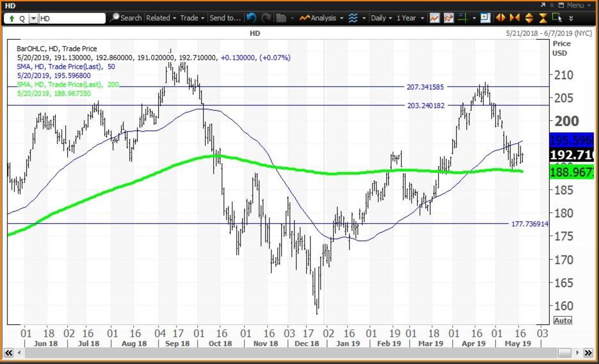Click the horizontal compress arrows icon
Viewport: 599px width, 364px height.
515,18
